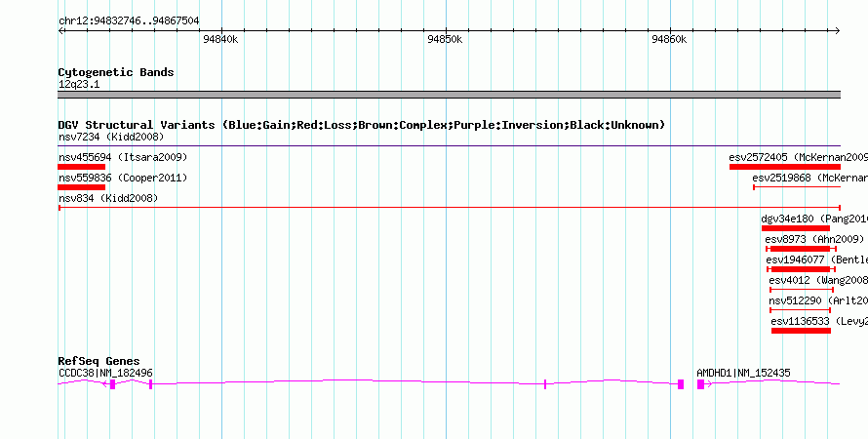Select the nsv455694 (Itsara2009) label

(123, 157)
